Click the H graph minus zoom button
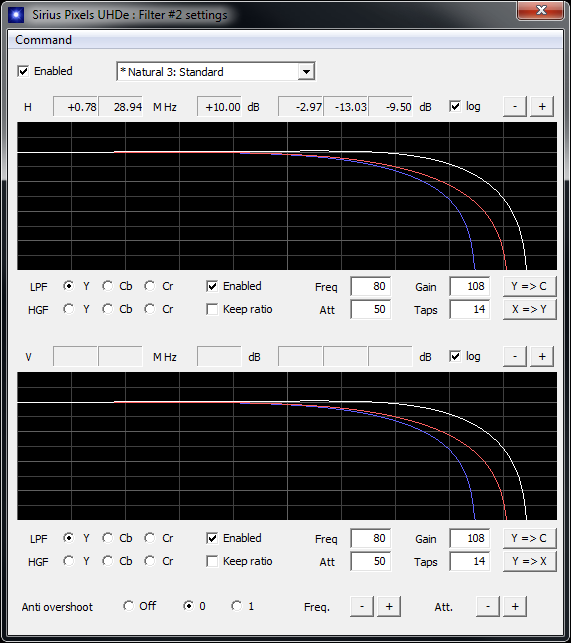The width and height of the screenshot is (571, 643). pyautogui.click(x=515, y=107)
